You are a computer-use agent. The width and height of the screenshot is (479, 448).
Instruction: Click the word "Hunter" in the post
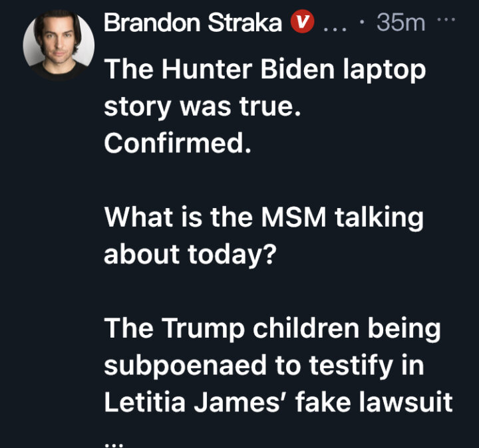(207, 69)
